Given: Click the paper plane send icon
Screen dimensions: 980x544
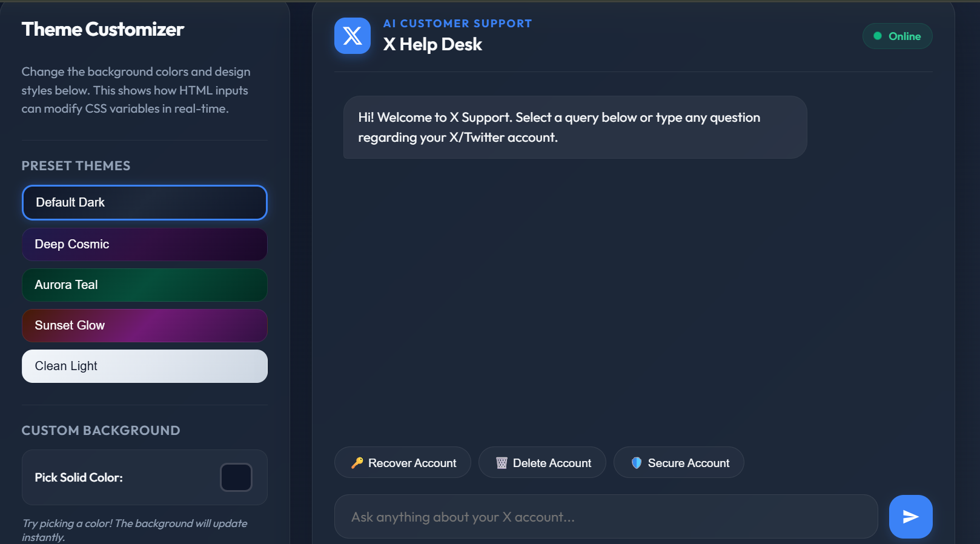Looking at the screenshot, I should (910, 517).
